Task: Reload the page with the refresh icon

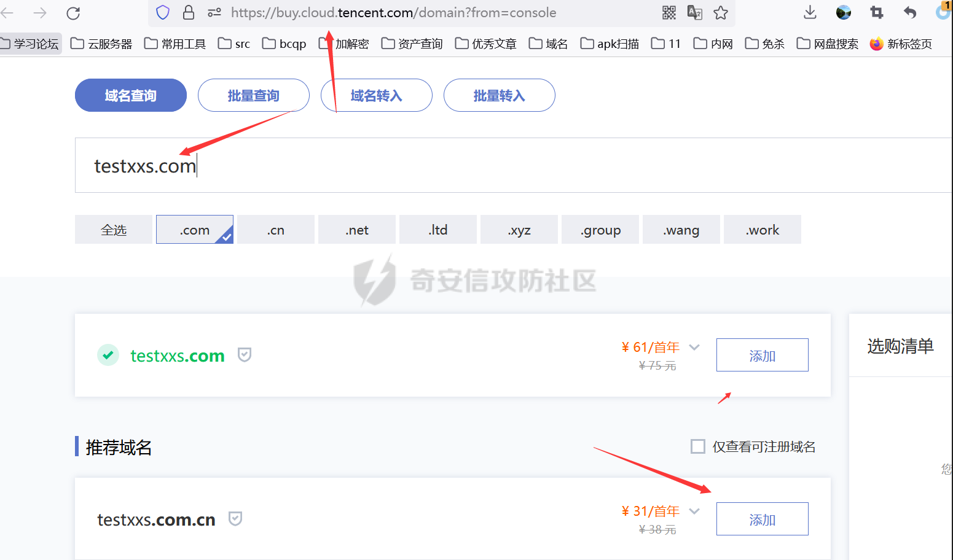Action: click(x=73, y=13)
